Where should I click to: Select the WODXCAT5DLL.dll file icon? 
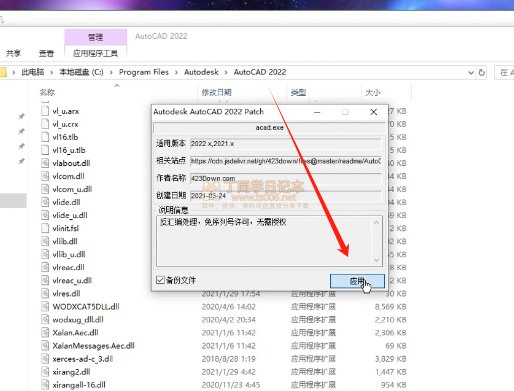(45, 306)
